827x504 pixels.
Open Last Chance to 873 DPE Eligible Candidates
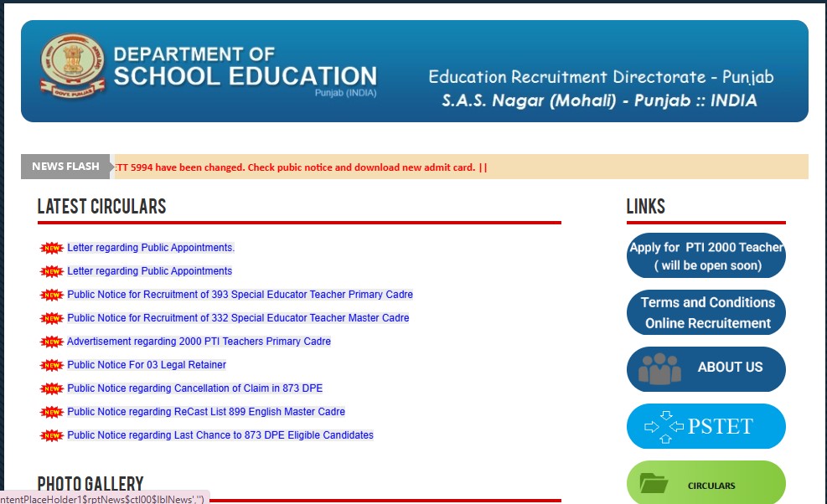point(220,435)
